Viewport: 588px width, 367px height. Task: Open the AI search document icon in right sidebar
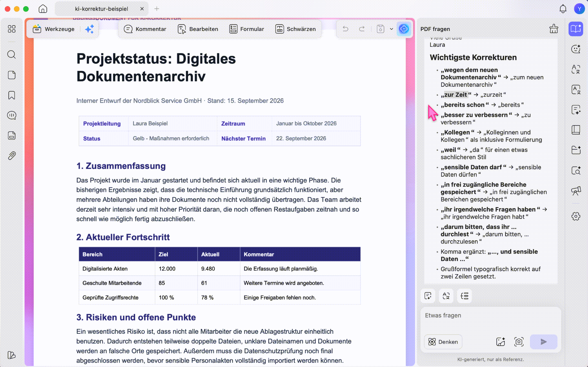coord(576,170)
